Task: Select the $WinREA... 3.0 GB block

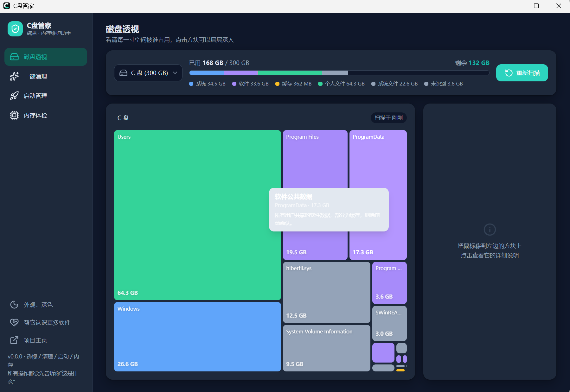Action: click(x=389, y=323)
